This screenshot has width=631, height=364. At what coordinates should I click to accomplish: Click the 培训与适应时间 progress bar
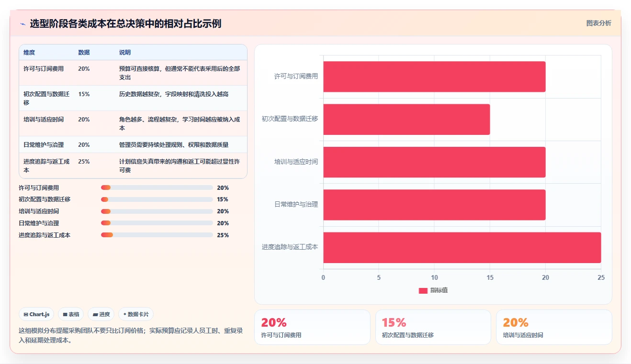click(157, 211)
